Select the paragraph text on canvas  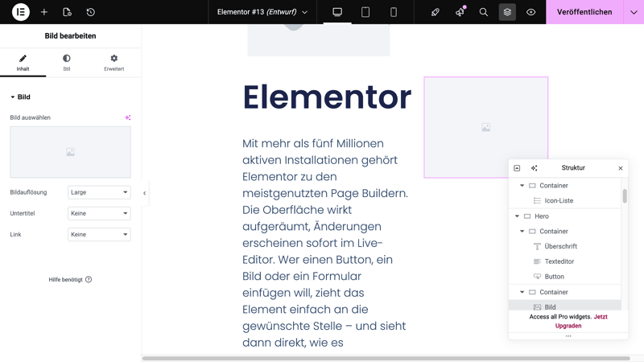[325, 243]
